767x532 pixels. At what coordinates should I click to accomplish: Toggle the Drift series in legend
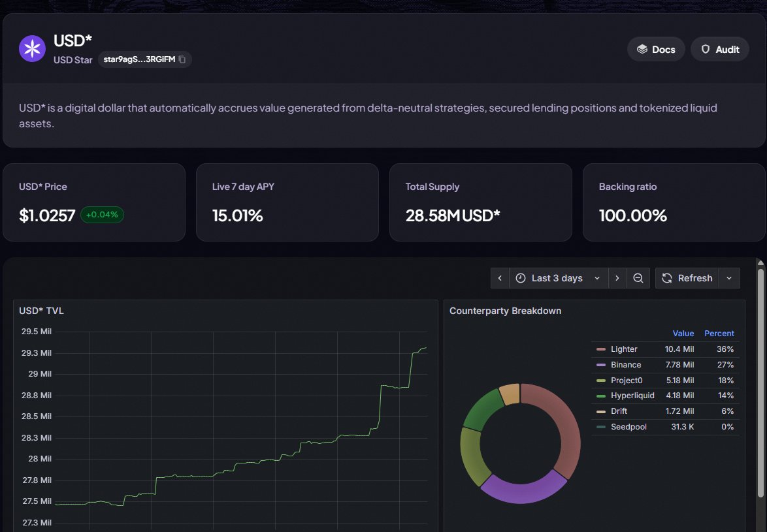[x=619, y=411]
